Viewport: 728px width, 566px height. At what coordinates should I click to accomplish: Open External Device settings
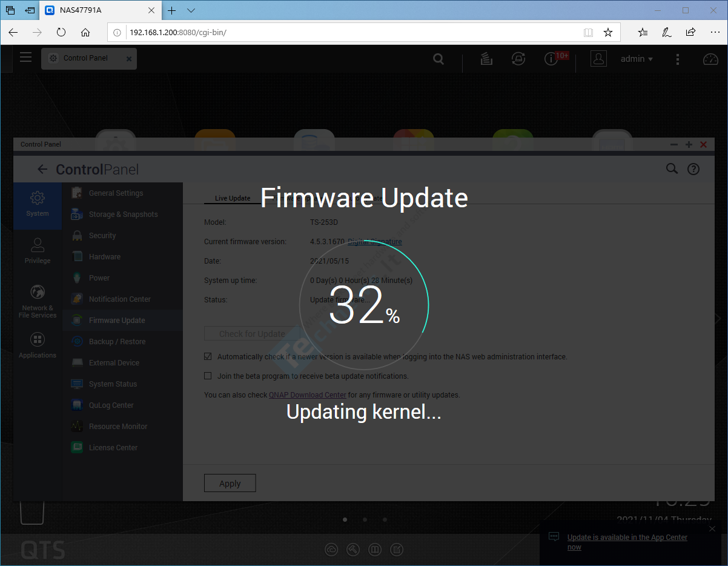coord(122,363)
